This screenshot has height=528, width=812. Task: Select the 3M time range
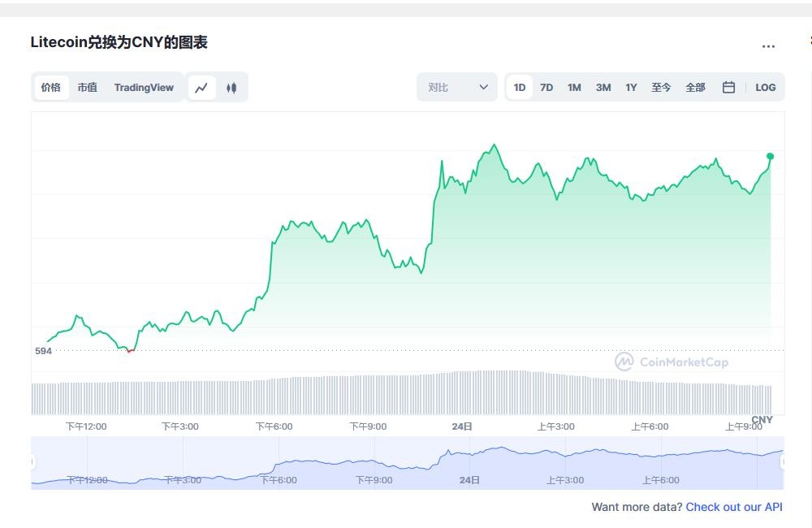[603, 88]
